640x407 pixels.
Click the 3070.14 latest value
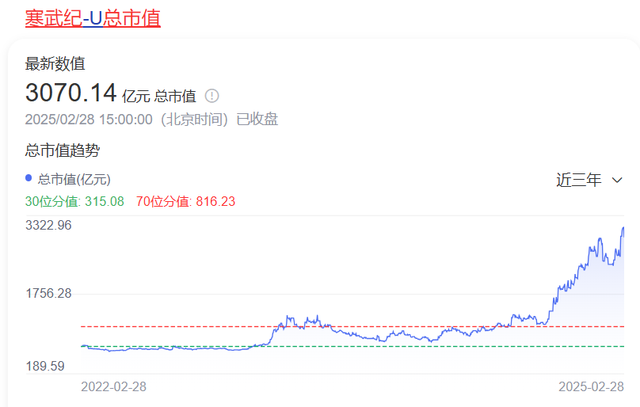coord(71,93)
